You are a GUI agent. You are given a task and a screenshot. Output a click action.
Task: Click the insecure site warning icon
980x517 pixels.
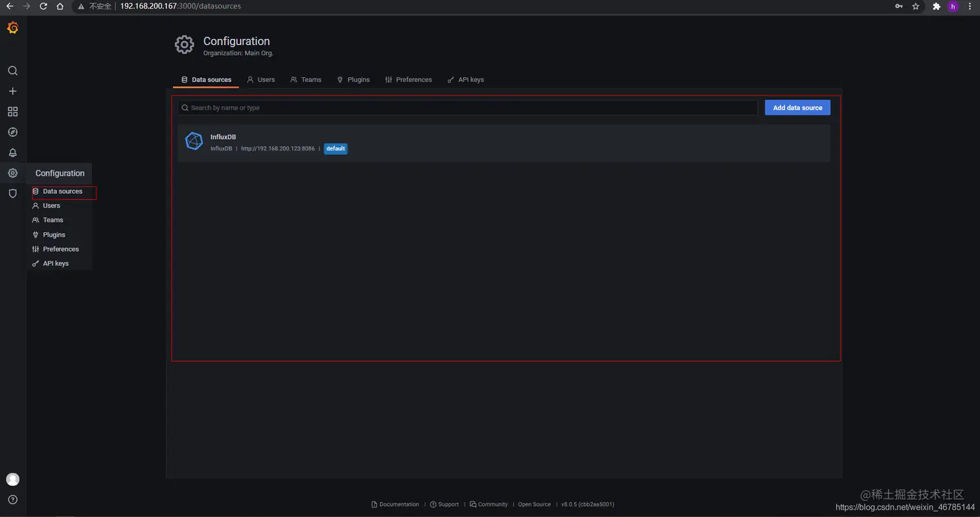pyautogui.click(x=80, y=6)
